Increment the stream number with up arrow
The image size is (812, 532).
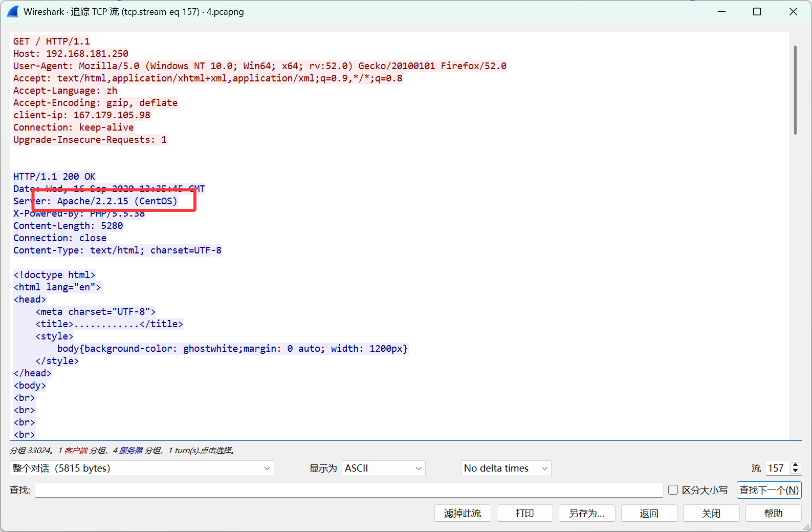tap(795, 465)
